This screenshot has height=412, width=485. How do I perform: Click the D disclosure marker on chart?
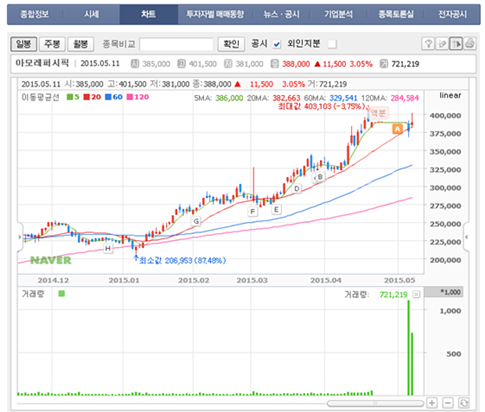(x=297, y=189)
